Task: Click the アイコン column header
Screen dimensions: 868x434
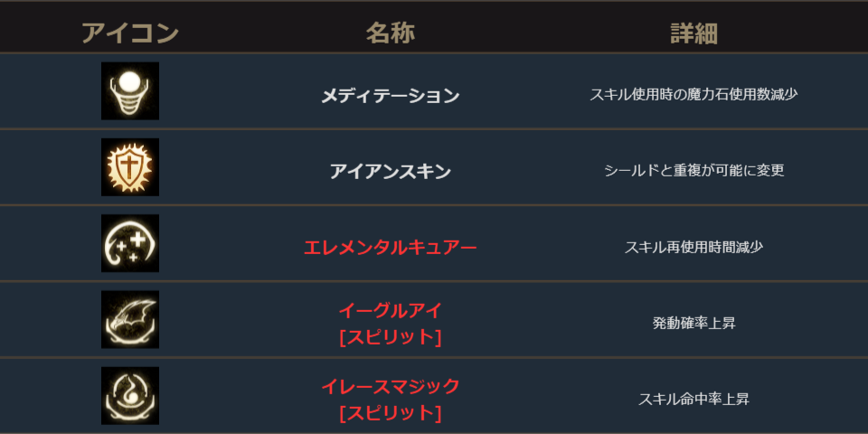Action: point(130,33)
